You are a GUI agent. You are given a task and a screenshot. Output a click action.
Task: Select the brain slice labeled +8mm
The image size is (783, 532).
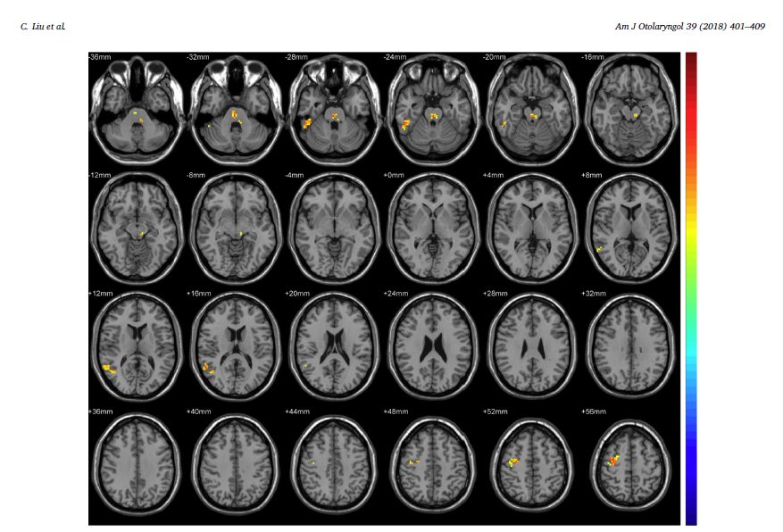click(x=630, y=229)
